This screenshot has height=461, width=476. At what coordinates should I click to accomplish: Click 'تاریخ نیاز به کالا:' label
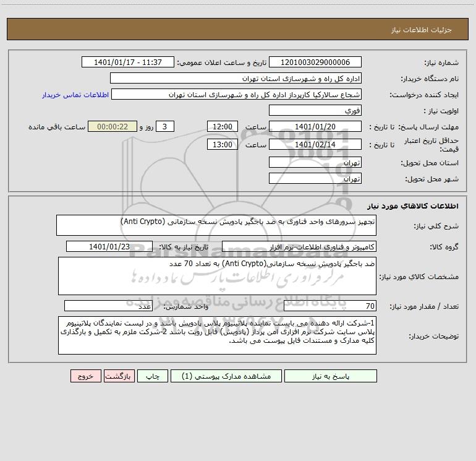click(184, 247)
